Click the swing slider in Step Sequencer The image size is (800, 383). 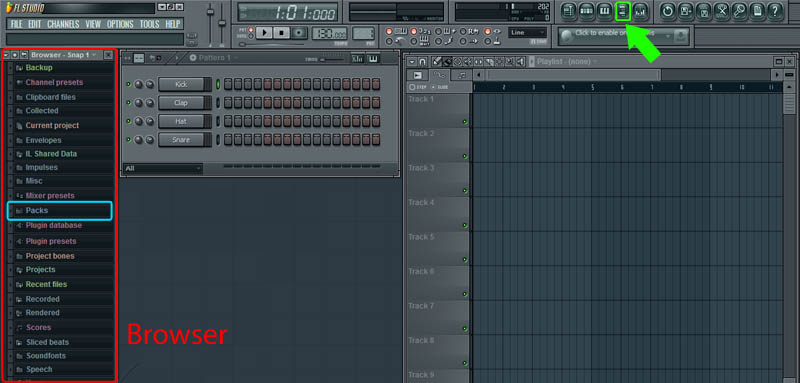[332, 59]
